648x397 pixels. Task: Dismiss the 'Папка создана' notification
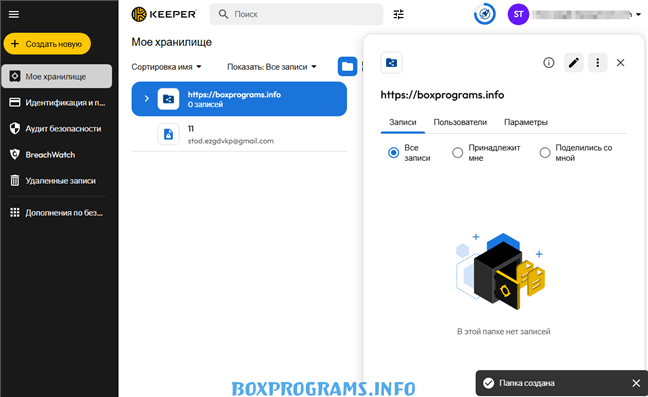636,383
